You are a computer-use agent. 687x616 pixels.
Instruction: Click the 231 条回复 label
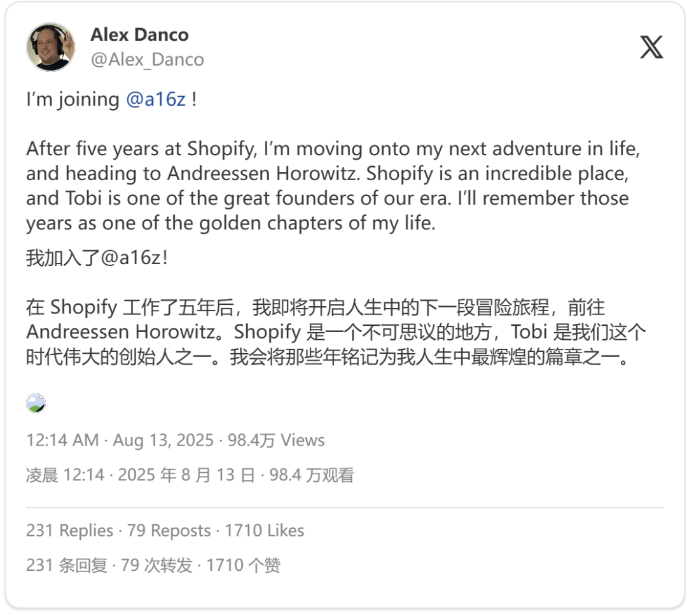click(66, 565)
